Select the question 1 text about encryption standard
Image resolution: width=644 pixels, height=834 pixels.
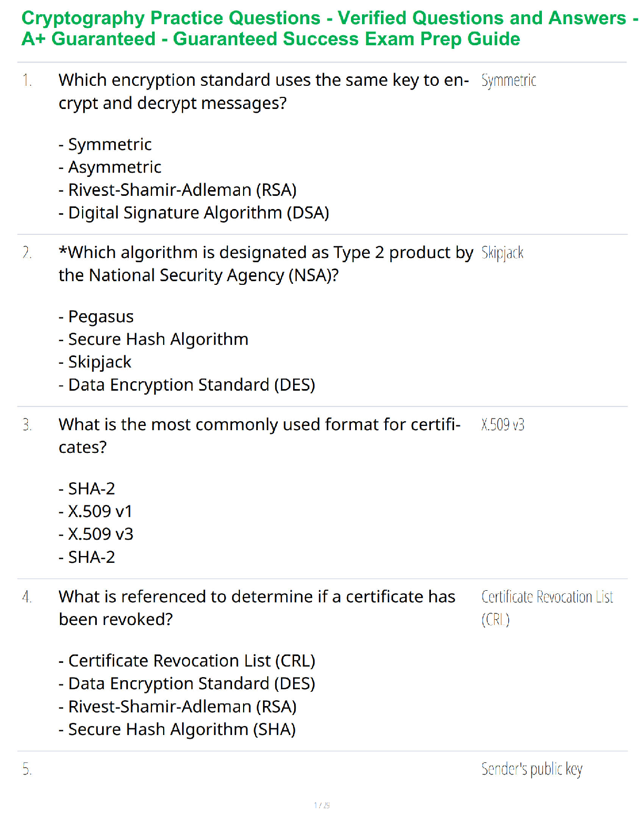(x=264, y=92)
